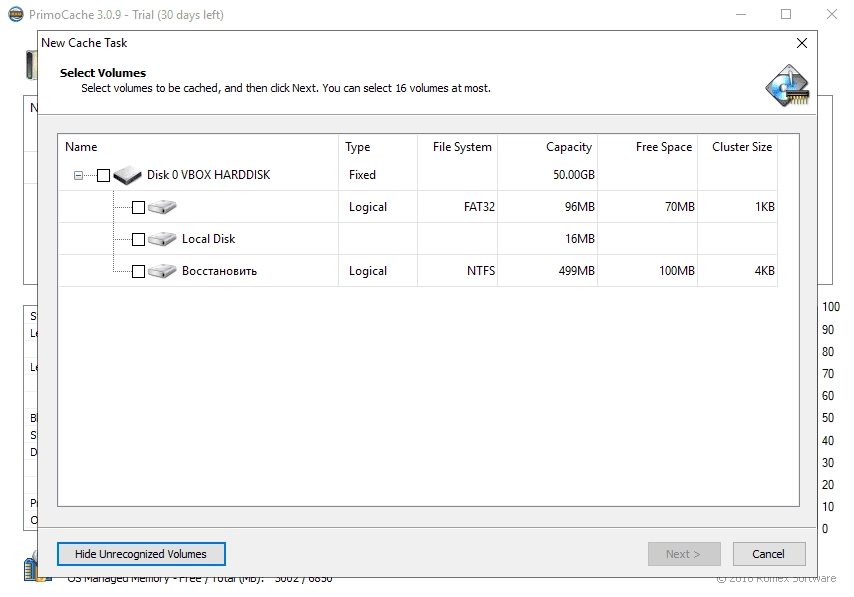Screen dimensions: 854x597
Task: Sort by the File System column header
Action: tap(458, 147)
